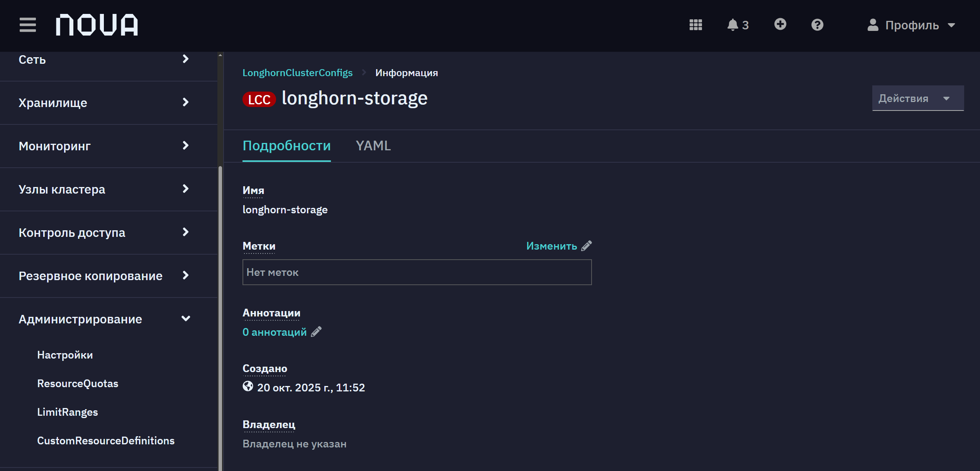The height and width of the screenshot is (471, 980).
Task: Open the help question mark icon
Action: 817,25
